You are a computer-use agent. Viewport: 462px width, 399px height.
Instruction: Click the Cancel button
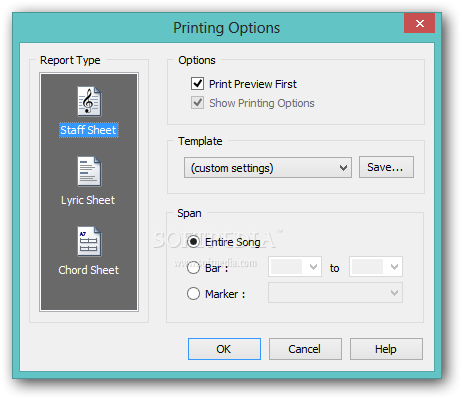305,349
